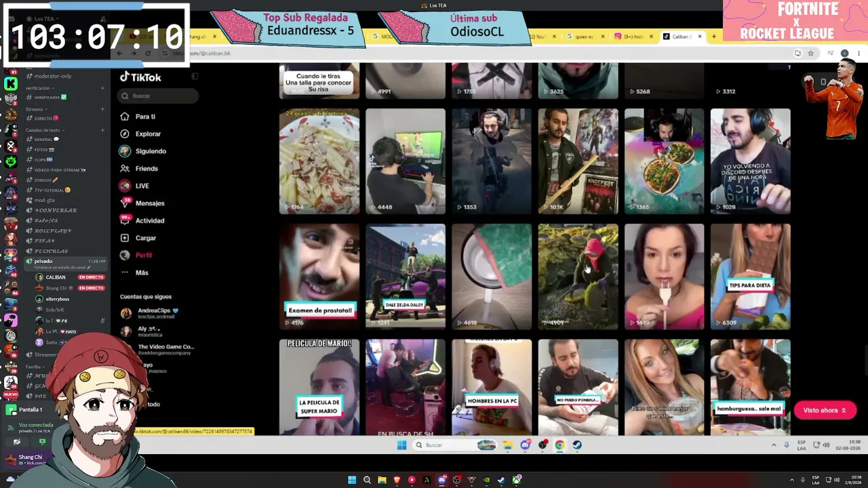The image size is (868, 488).
Task: Add a channel to the Streams category
Action: point(102,109)
